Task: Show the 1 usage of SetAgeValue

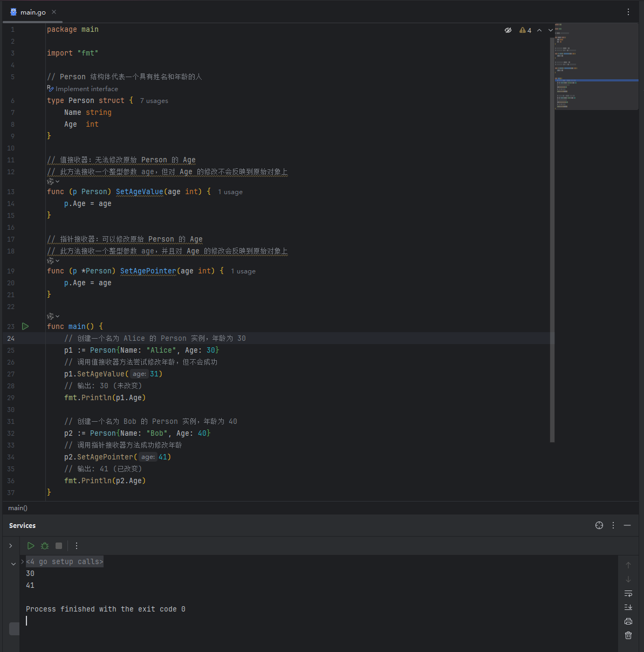Action: tap(230, 192)
